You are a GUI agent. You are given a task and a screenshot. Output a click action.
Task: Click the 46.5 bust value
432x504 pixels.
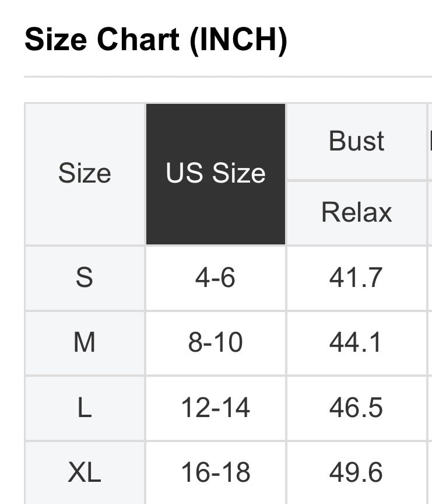pyautogui.click(x=356, y=408)
